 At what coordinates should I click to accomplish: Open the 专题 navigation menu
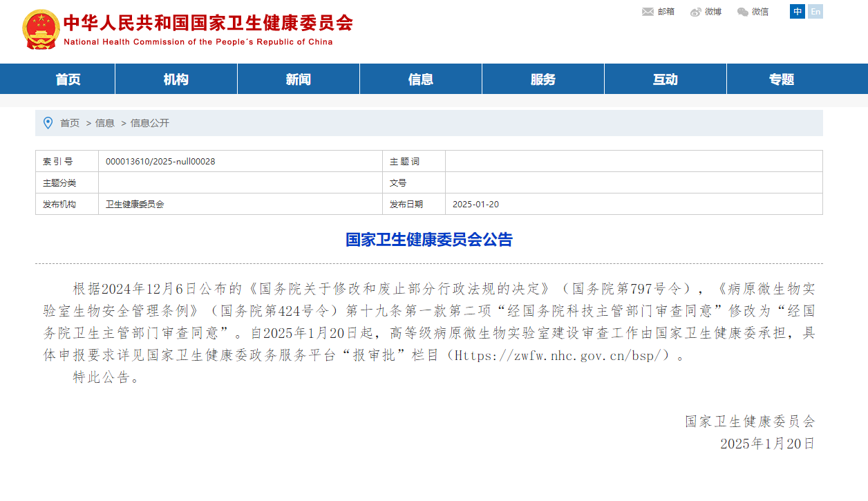coord(782,79)
